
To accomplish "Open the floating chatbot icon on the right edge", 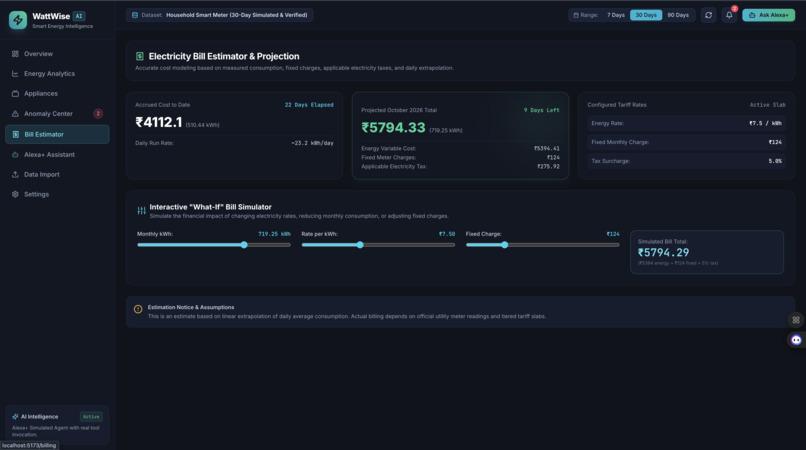I will (796, 340).
